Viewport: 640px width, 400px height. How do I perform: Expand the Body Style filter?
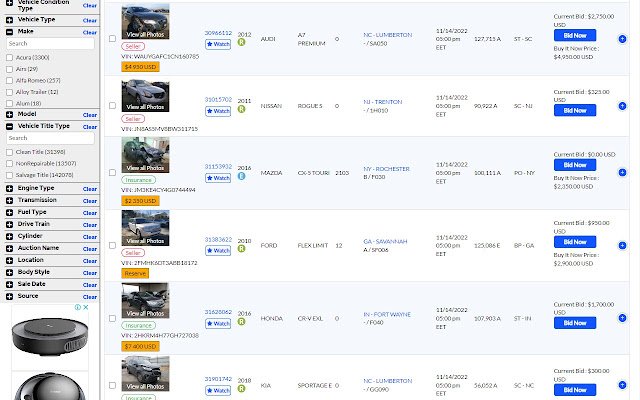pos(9,272)
